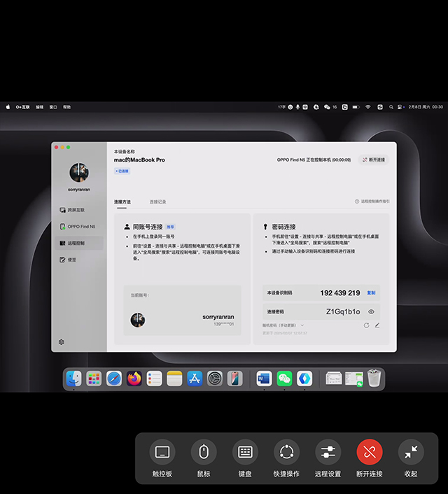Open Finder from the Dock

coord(73,379)
